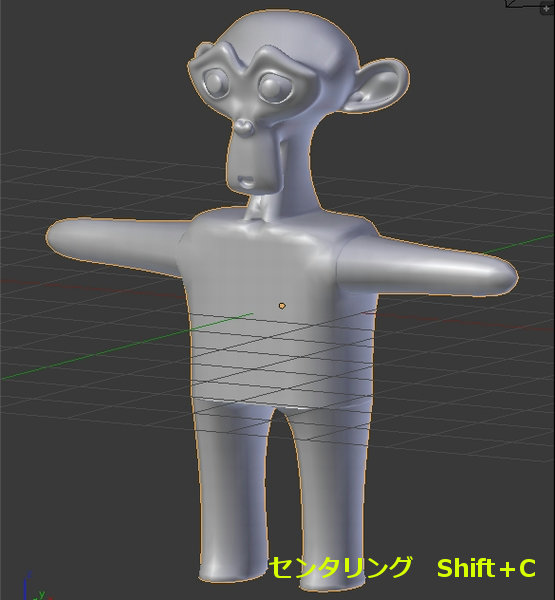Click the orange origin dot on torso
The height and width of the screenshot is (600, 555).
pos(282,305)
